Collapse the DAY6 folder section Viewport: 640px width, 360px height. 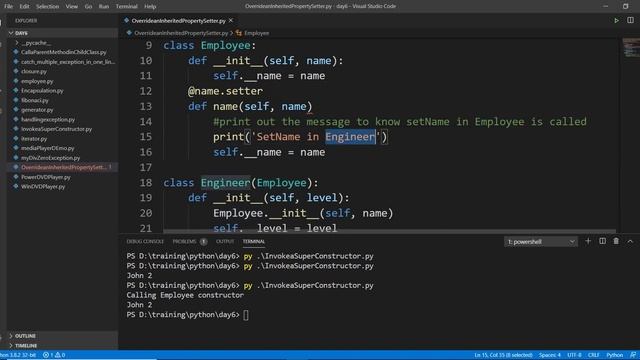click(62, 33)
